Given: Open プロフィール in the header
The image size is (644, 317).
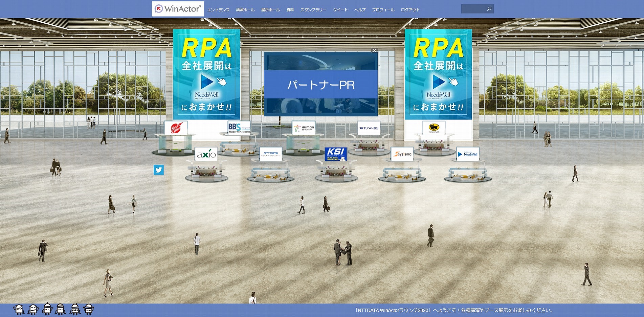Looking at the screenshot, I should [383, 10].
